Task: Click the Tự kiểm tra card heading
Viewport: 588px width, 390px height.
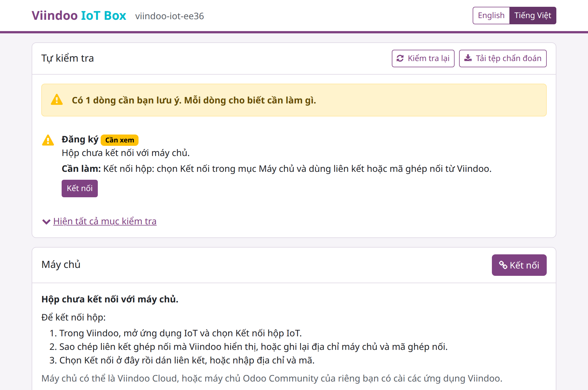Action: click(68, 58)
